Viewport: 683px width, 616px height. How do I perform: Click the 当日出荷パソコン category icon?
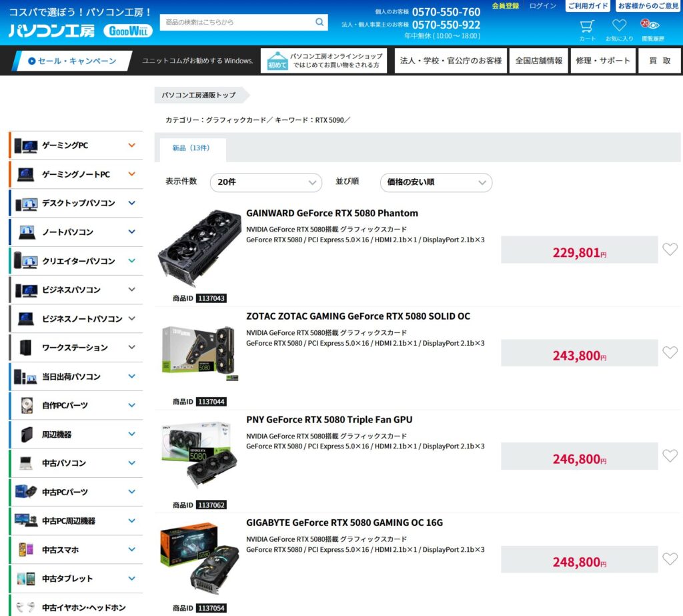[x=25, y=376]
